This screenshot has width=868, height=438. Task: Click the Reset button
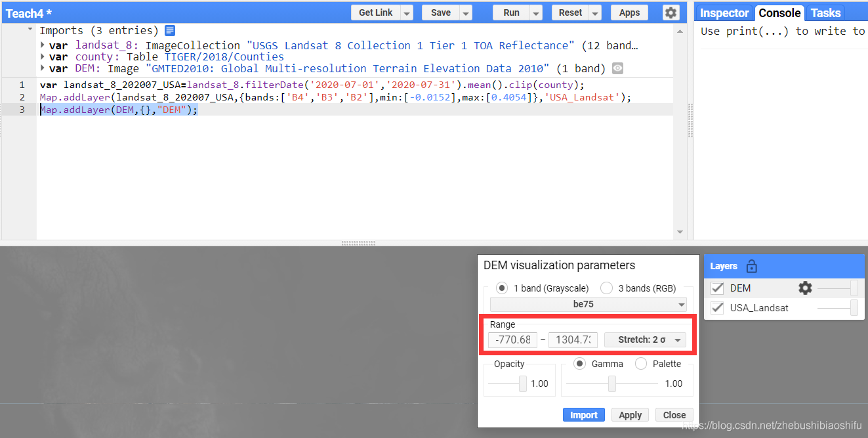(x=570, y=12)
